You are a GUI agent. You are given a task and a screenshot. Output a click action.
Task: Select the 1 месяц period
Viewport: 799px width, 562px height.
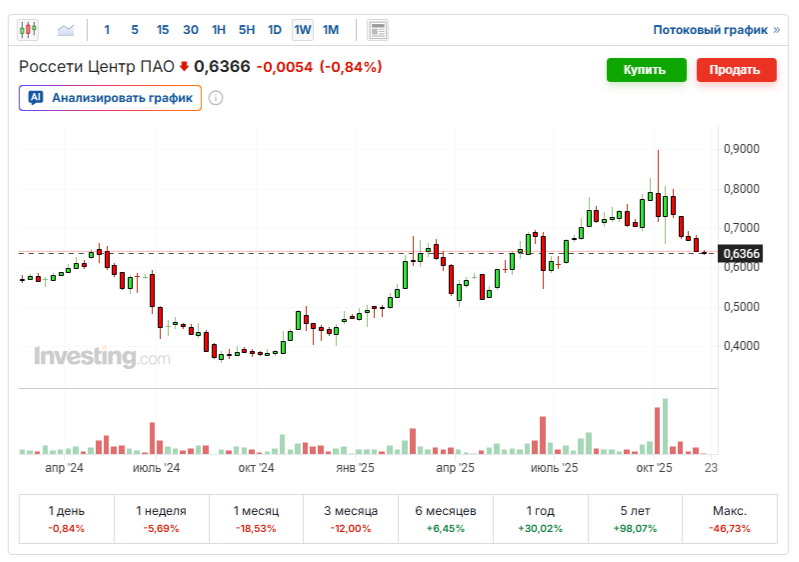pos(256,519)
